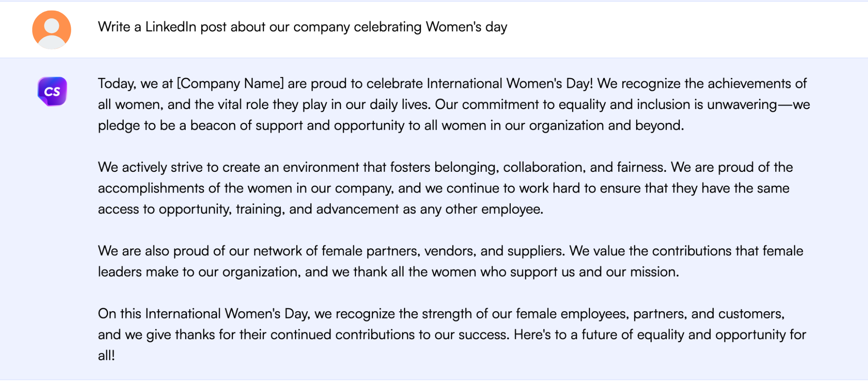Click the word "LinkedIn" in the prompt

click(x=170, y=27)
